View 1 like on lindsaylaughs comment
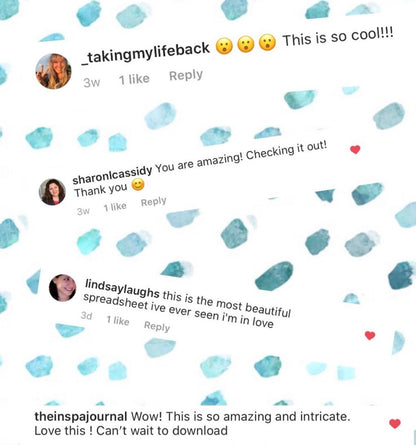Viewport: 416px width, 445px height. coord(118,321)
